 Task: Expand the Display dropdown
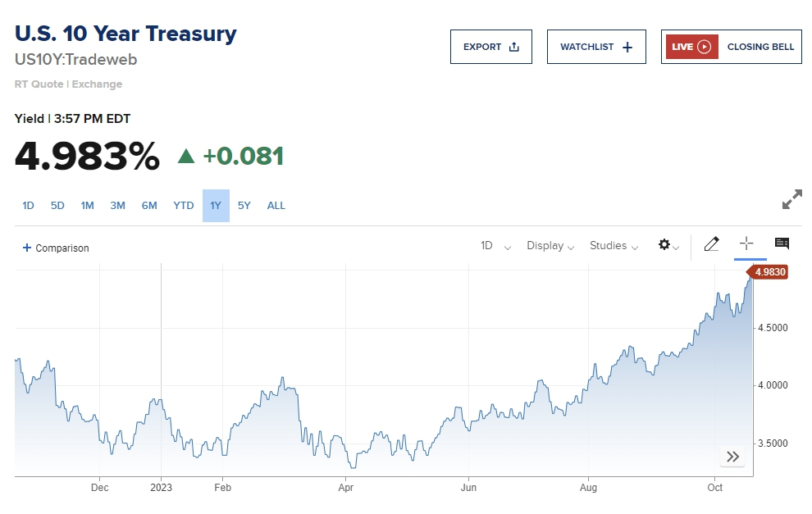click(x=550, y=246)
